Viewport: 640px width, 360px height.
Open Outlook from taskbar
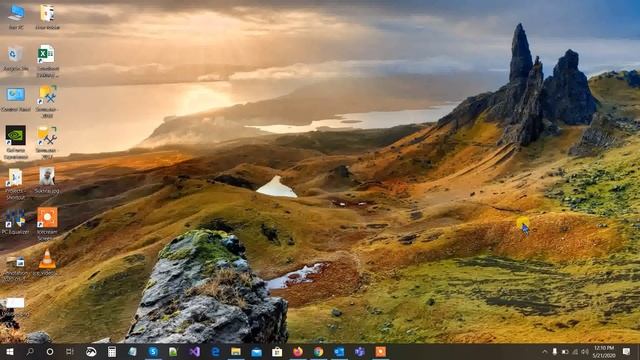click(339, 351)
